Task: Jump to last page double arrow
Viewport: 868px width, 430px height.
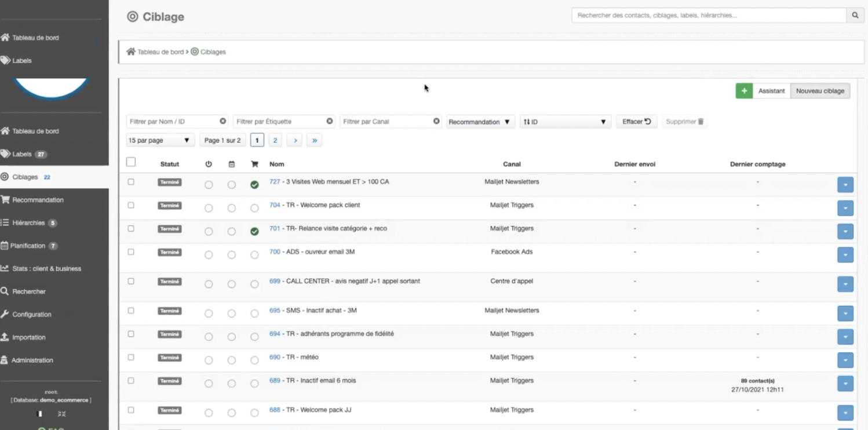Action: pos(315,140)
